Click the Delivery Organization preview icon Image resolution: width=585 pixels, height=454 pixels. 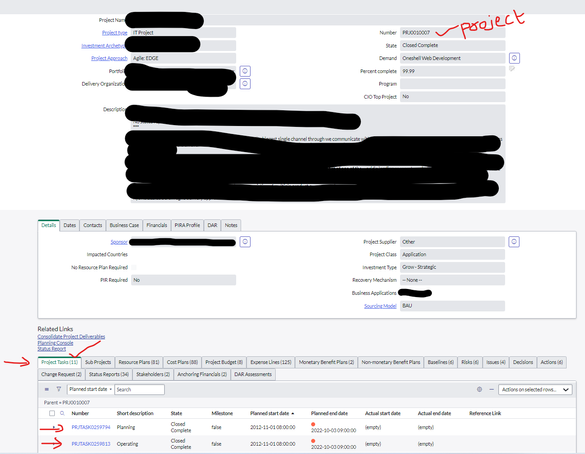pyautogui.click(x=245, y=84)
